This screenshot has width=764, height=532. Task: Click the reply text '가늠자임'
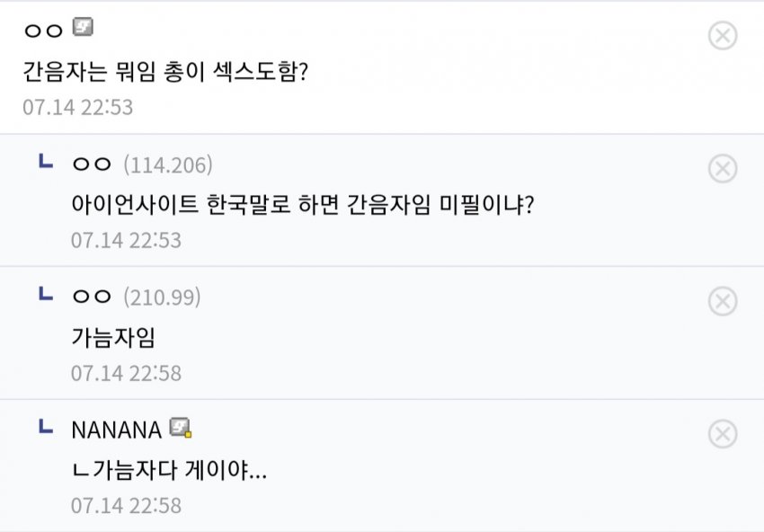pyautogui.click(x=113, y=337)
